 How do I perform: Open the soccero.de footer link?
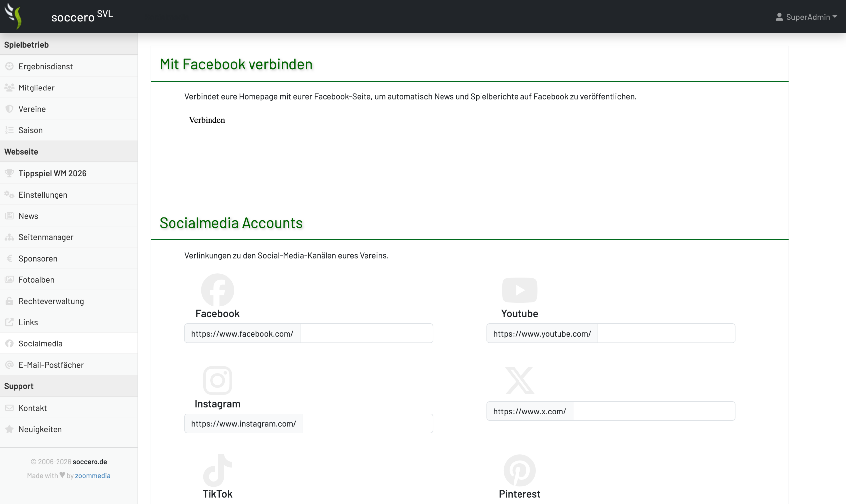(x=90, y=461)
